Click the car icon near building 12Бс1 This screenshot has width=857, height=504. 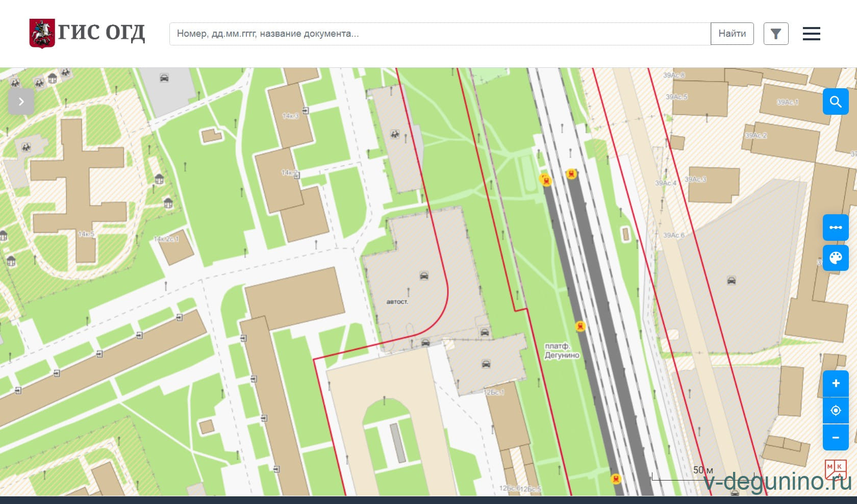click(486, 364)
